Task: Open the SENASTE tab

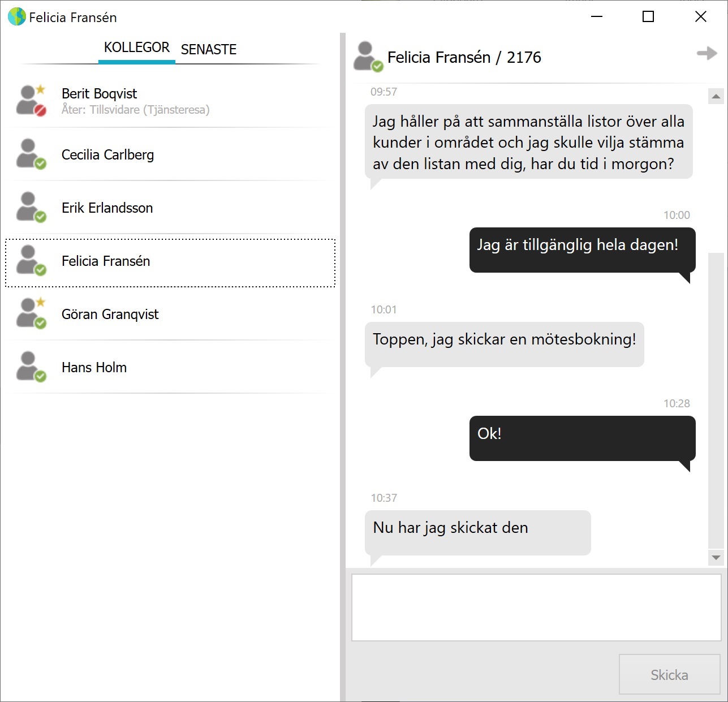Action: coord(209,50)
